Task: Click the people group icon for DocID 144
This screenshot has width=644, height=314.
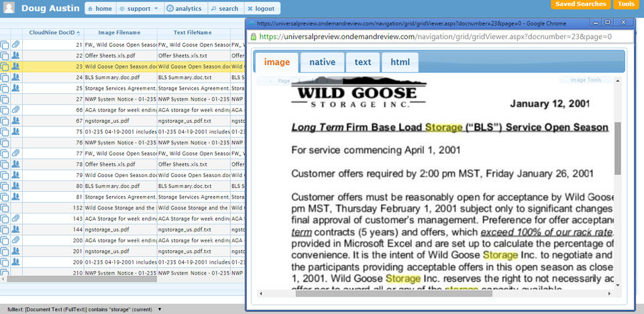Action: pos(15,229)
